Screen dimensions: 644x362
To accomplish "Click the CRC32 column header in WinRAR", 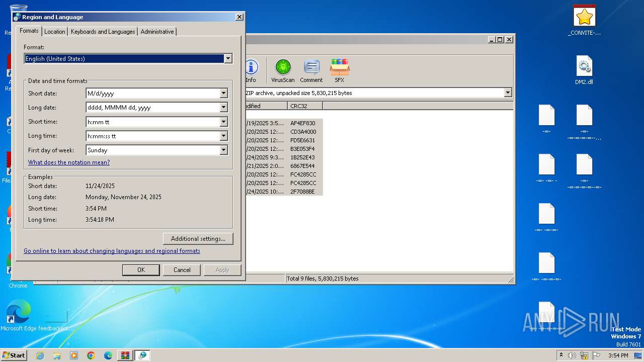I will pyautogui.click(x=305, y=106).
